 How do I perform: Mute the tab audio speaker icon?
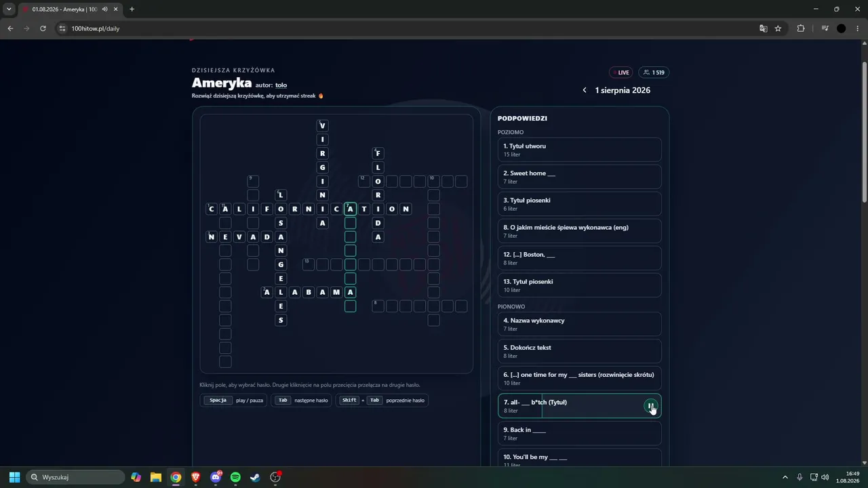point(104,9)
